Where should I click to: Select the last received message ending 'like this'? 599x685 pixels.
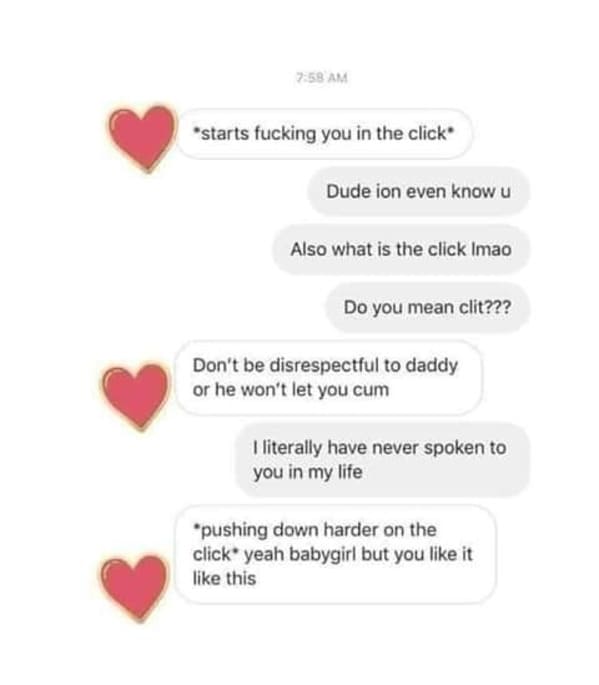335,554
